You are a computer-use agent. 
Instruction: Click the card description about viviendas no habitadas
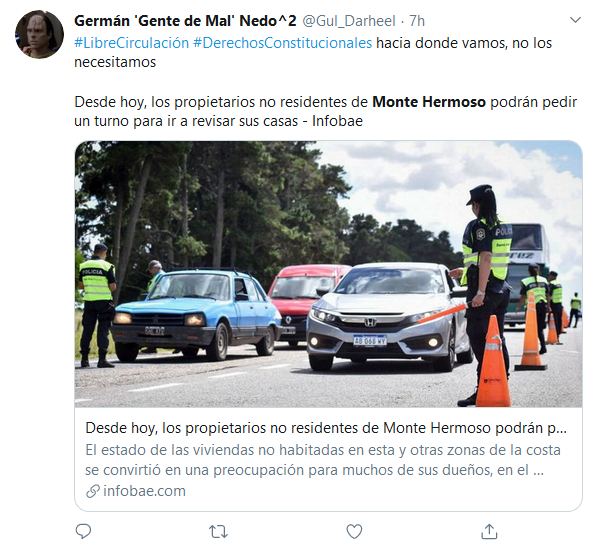pyautogui.click(x=323, y=460)
